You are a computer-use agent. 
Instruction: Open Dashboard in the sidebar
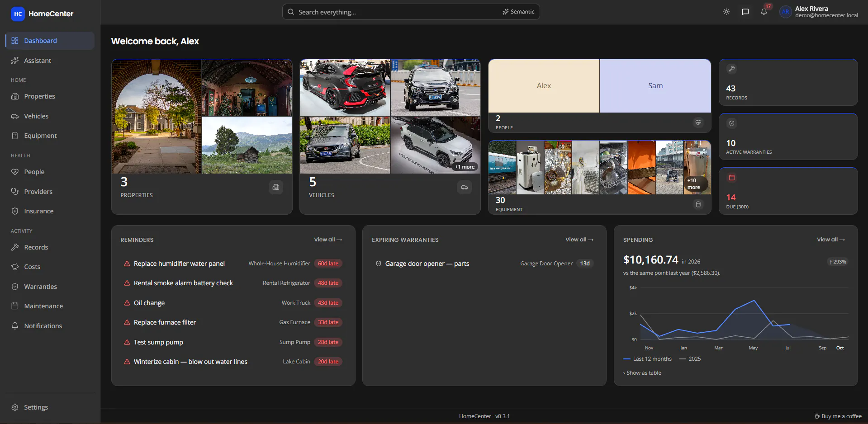coord(50,41)
